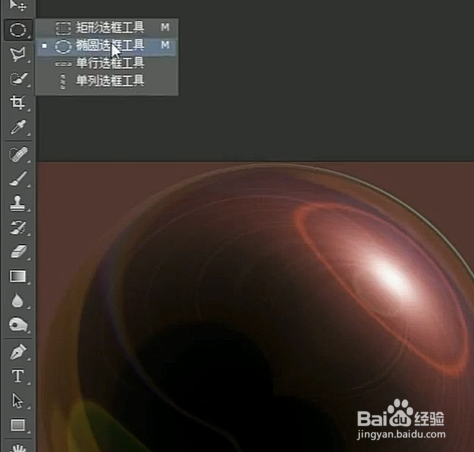Select the Sponge tool icon
The height and width of the screenshot is (452, 474).
[18, 325]
